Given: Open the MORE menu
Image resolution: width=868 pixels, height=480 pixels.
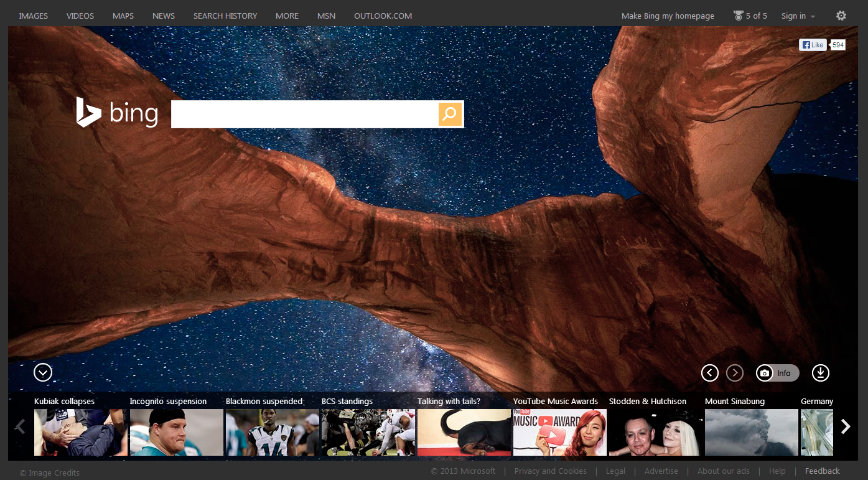Looking at the screenshot, I should (287, 16).
